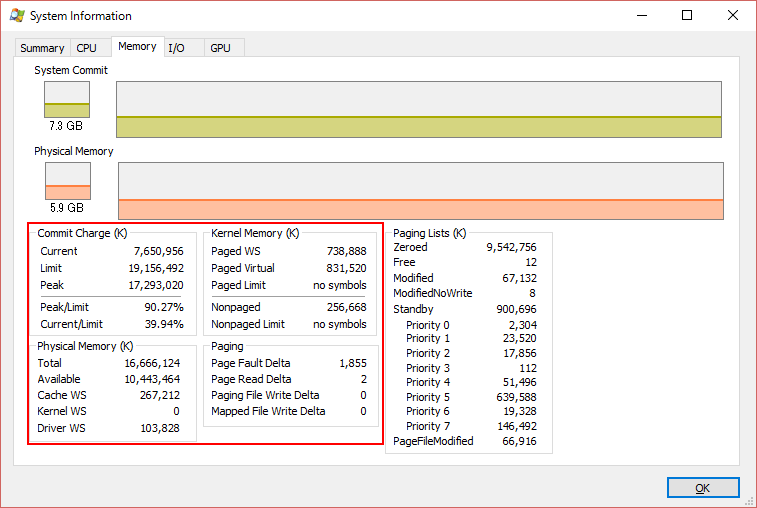757x508 pixels.
Task: Click Paged Virtual value 831,520
Action: [347, 268]
